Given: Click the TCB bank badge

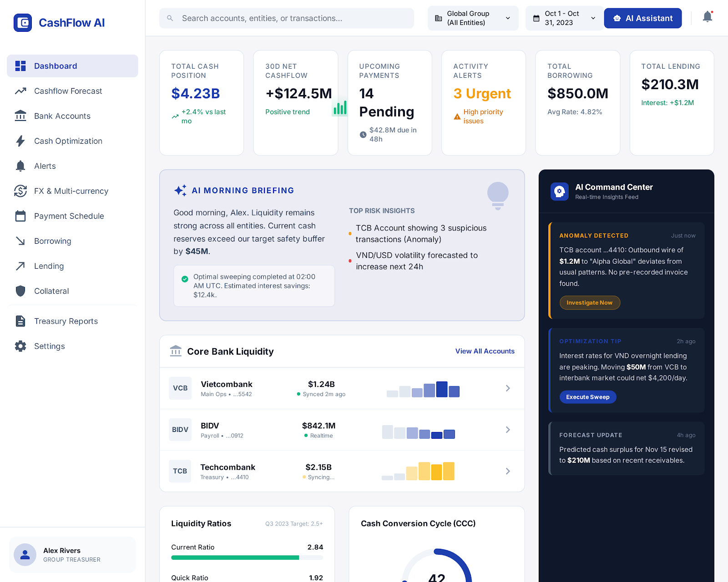Looking at the screenshot, I should pos(180,471).
